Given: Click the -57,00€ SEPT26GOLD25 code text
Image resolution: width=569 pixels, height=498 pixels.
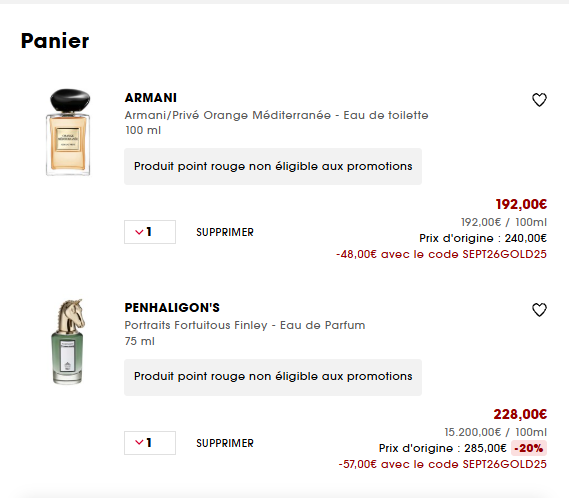Looking at the screenshot, I should coord(442,464).
